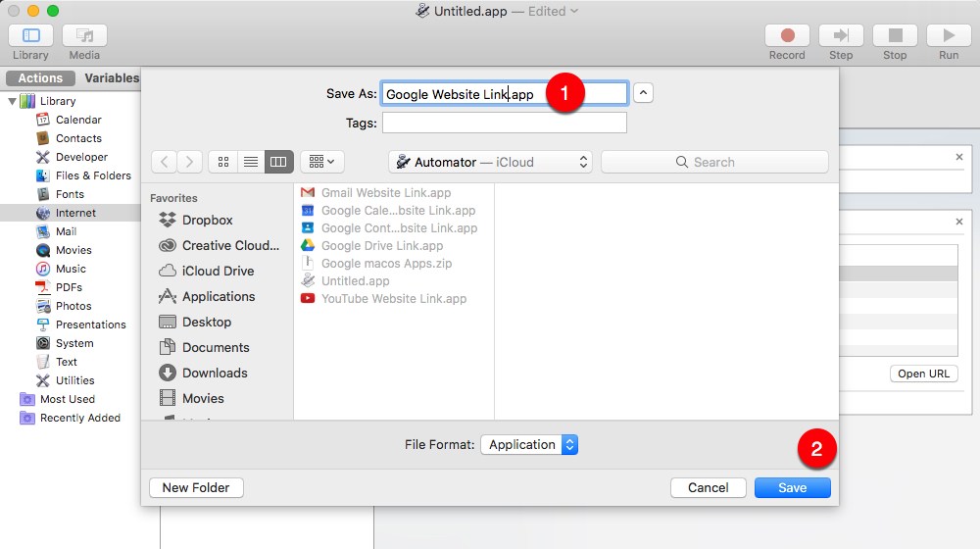
Task: Switch to list view
Action: click(x=251, y=162)
